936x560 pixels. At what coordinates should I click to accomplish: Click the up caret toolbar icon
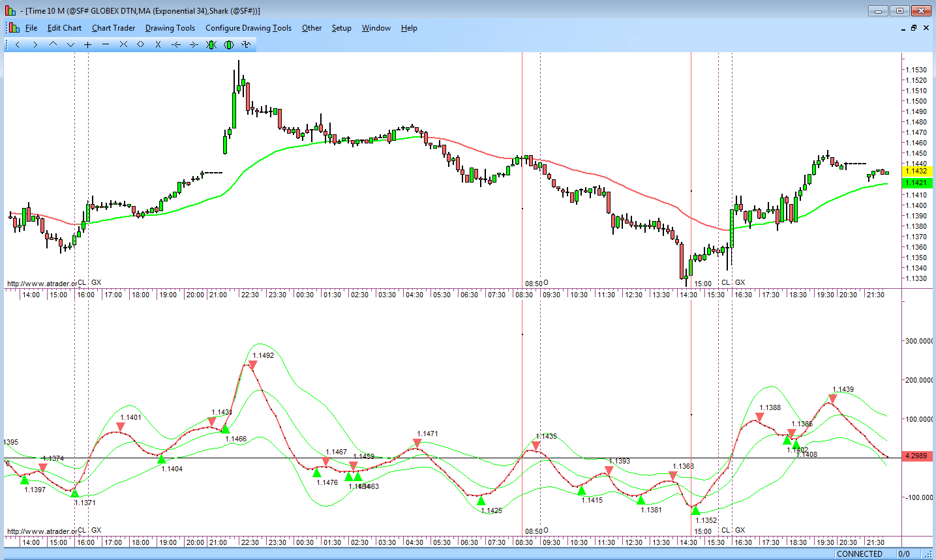pos(53,44)
